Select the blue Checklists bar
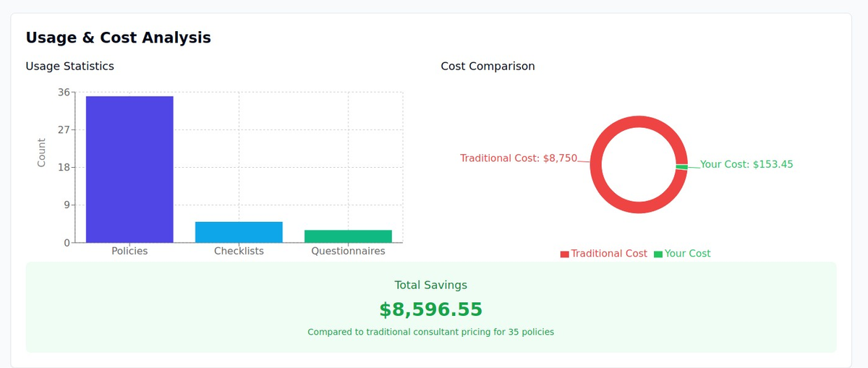Viewport: 868px width, 368px height. pyautogui.click(x=239, y=232)
